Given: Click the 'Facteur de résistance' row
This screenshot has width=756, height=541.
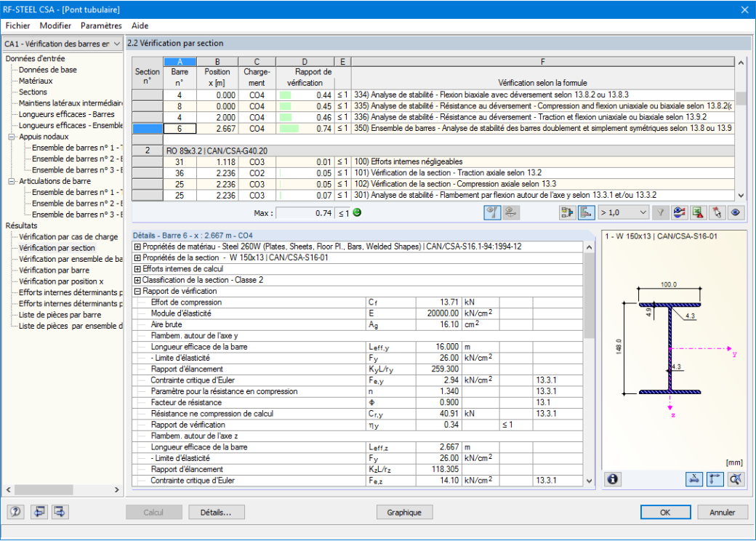Looking at the screenshot, I should [x=357, y=403].
